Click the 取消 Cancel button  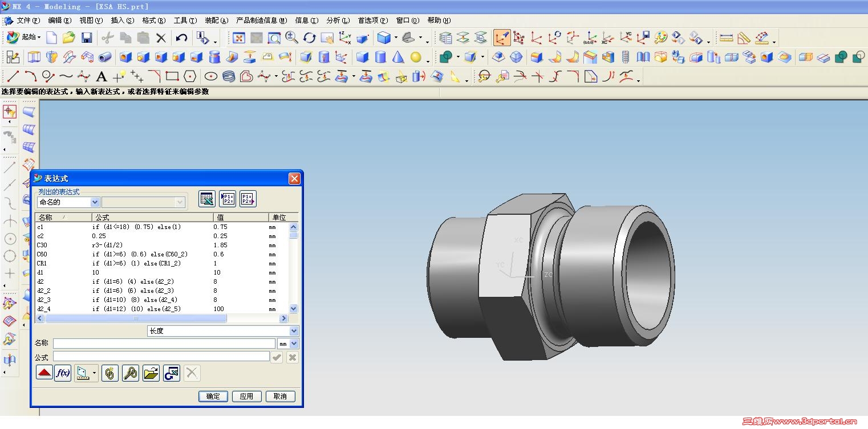[281, 397]
